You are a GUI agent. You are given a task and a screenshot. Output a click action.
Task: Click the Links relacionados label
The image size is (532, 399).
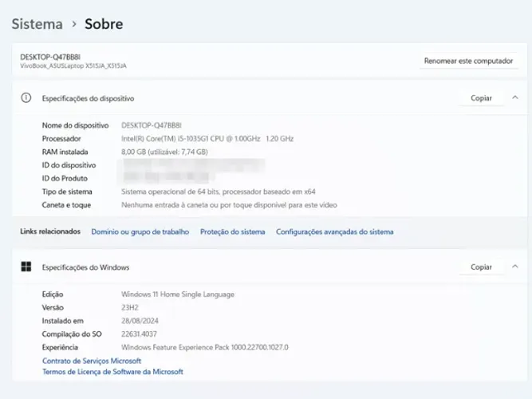(50, 231)
